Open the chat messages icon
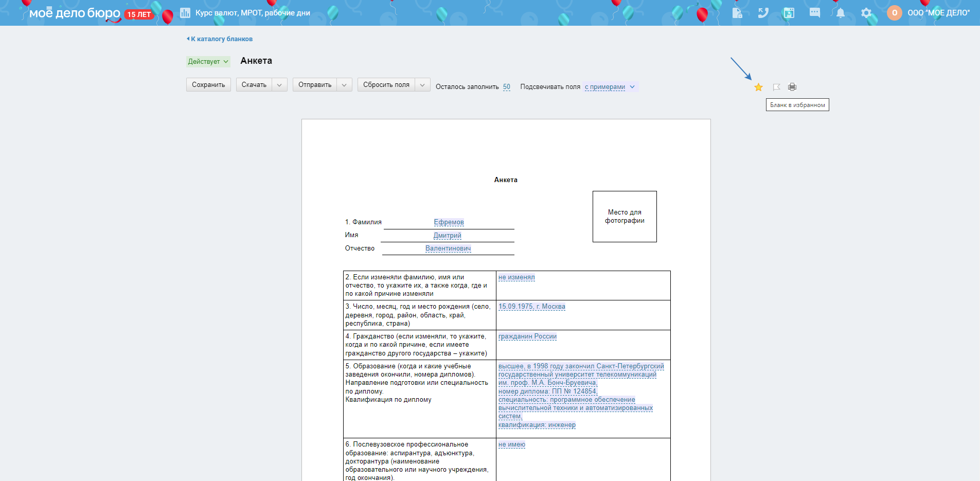The image size is (980, 481). click(814, 13)
